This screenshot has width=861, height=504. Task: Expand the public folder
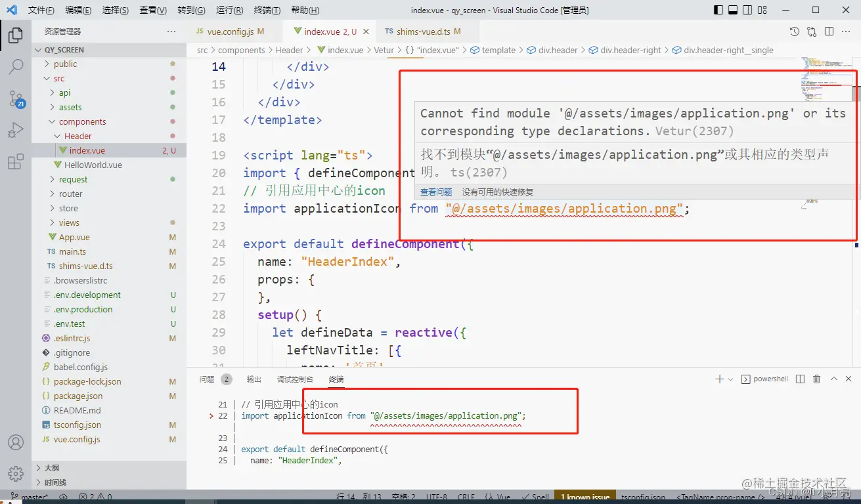coord(109,64)
